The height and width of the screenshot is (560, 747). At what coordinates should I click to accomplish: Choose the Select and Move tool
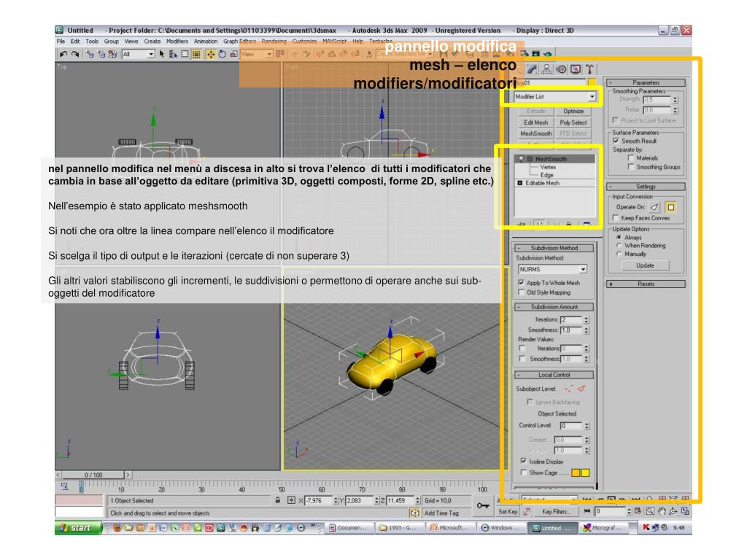coord(211,54)
